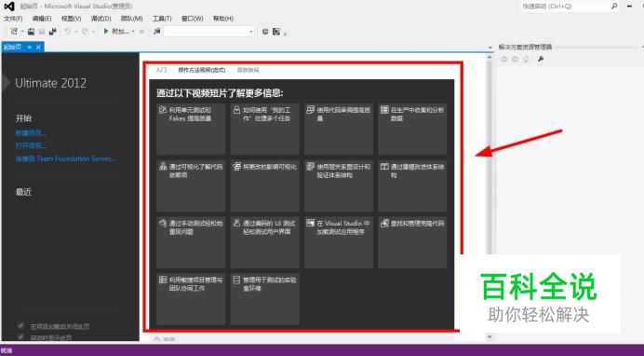Click the start page scroll-down arrow
The height and width of the screenshot is (356, 644).
click(490, 336)
